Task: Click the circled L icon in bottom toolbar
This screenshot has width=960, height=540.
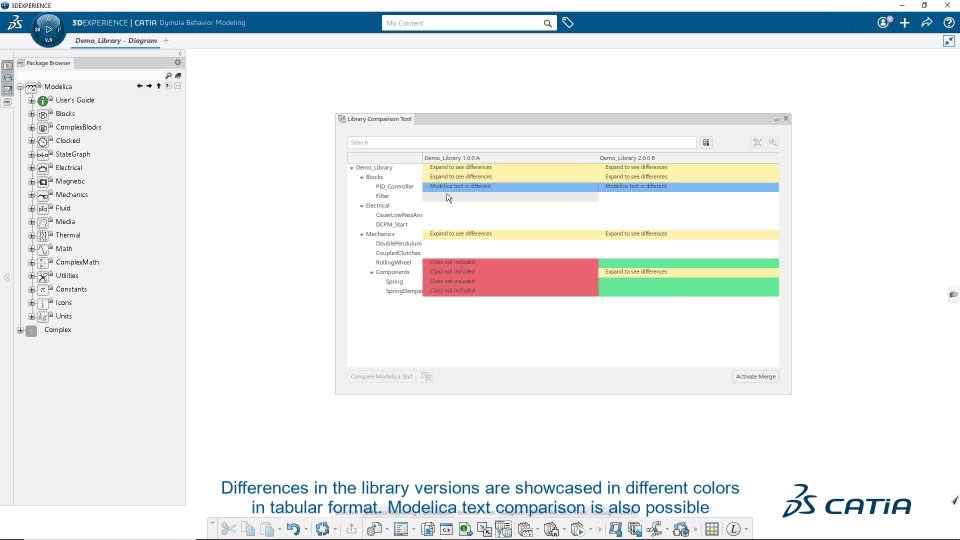Action: pyautogui.click(x=733, y=528)
